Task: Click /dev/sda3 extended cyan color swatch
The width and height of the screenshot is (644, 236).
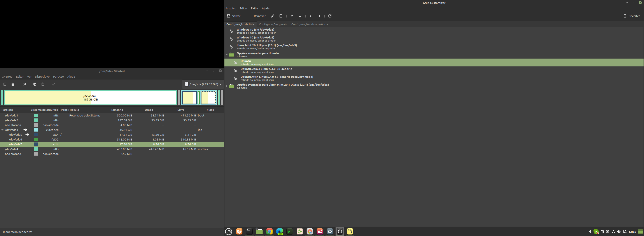Action: [36, 130]
